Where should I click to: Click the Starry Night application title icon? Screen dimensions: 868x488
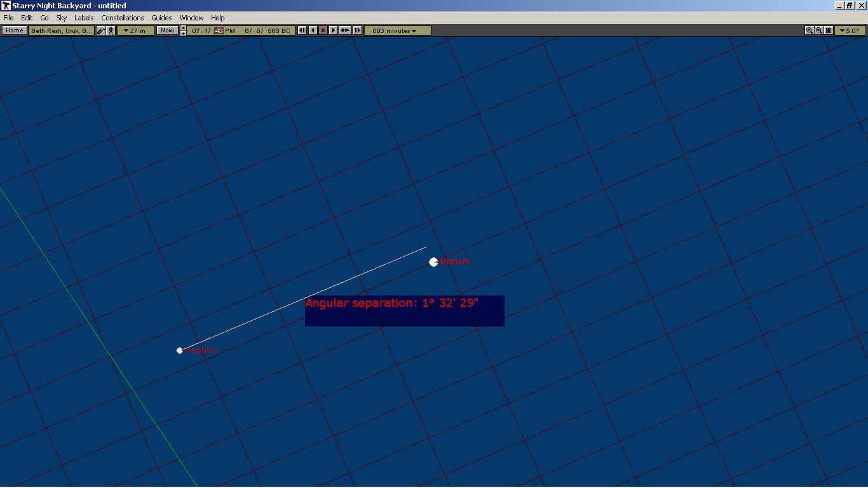pos(6,6)
